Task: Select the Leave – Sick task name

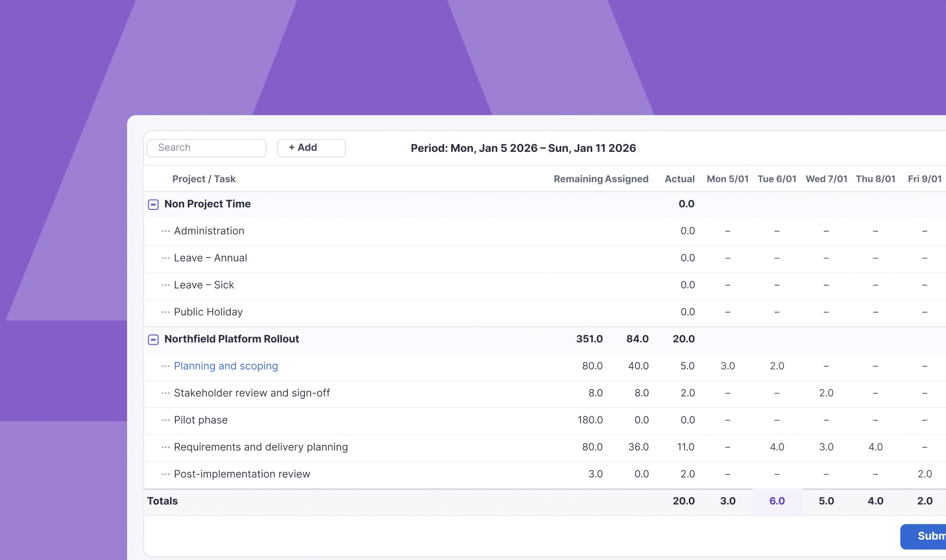Action: pyautogui.click(x=204, y=285)
